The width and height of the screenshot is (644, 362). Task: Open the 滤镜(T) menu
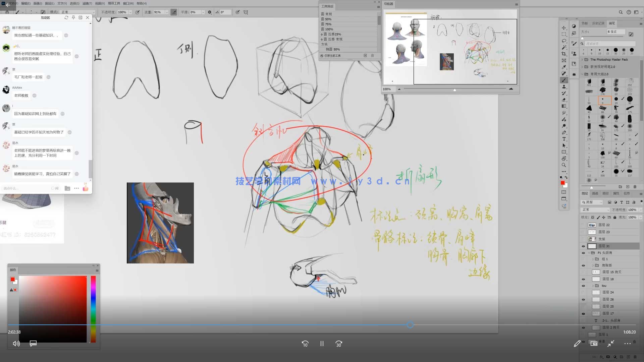coord(87,3)
